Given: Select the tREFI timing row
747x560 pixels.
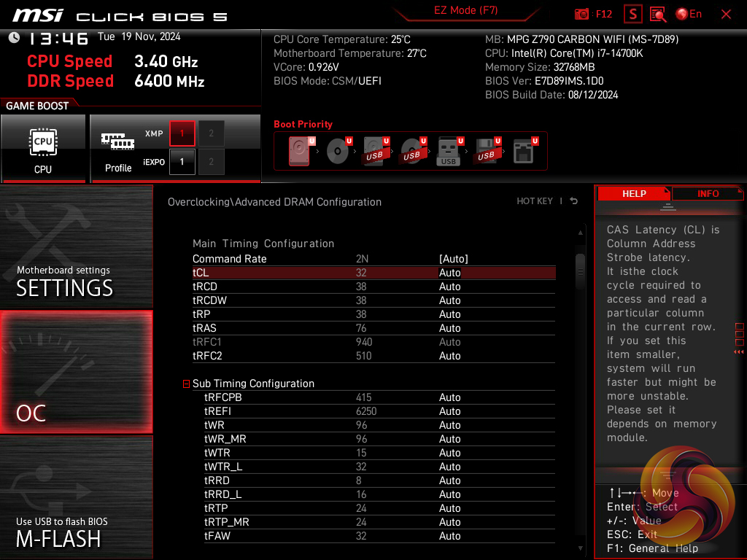Looking at the screenshot, I should 379,411.
